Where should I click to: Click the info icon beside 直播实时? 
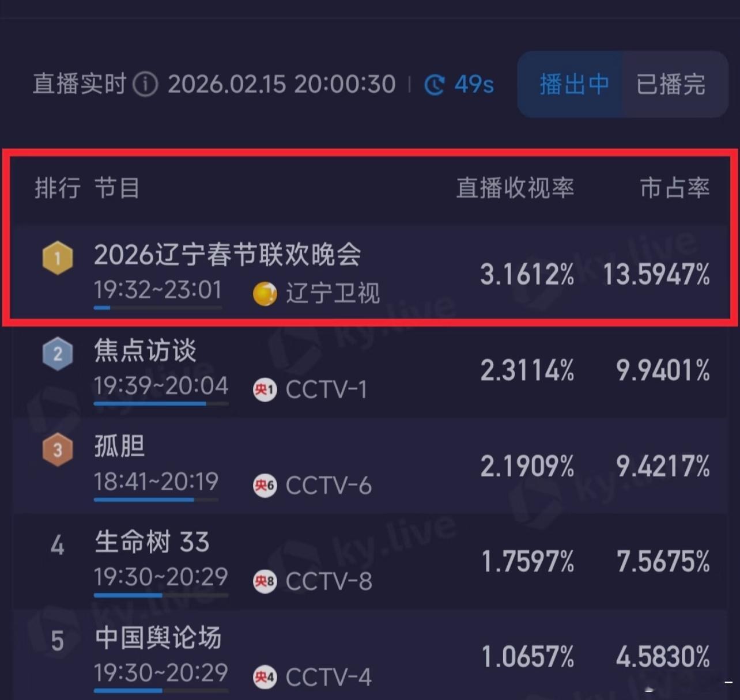[146, 84]
